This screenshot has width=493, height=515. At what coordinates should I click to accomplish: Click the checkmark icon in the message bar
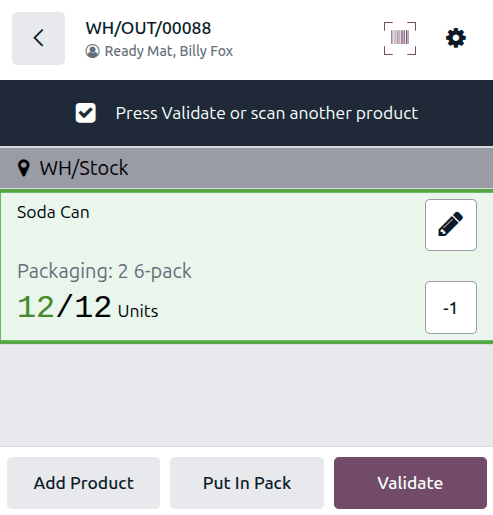(86, 113)
